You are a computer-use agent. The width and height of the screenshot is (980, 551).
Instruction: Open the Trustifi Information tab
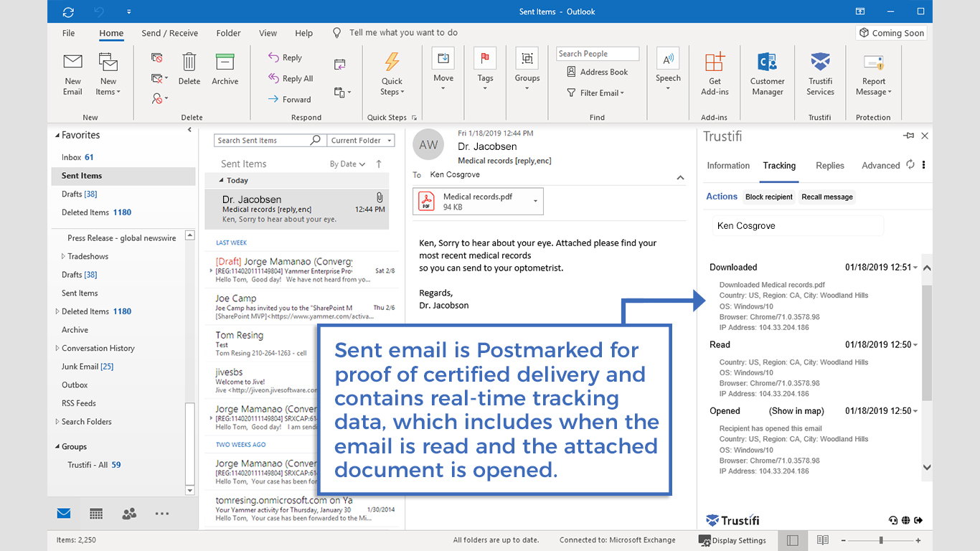point(728,166)
